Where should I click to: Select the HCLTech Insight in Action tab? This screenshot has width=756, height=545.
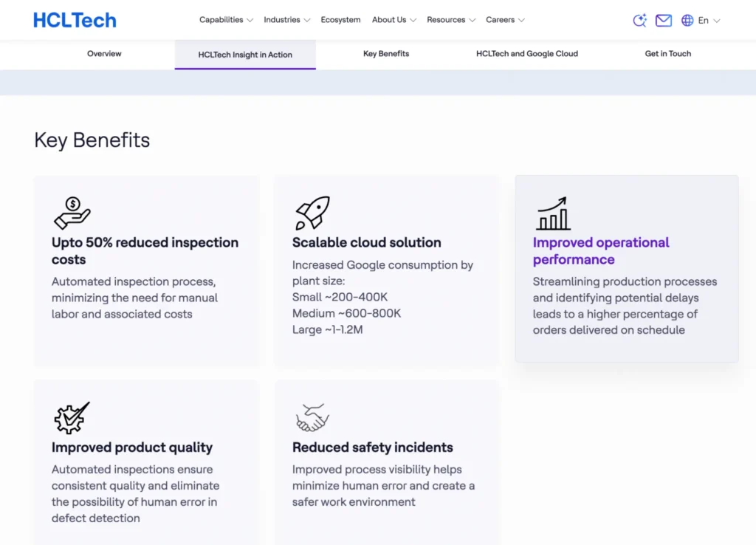point(245,55)
